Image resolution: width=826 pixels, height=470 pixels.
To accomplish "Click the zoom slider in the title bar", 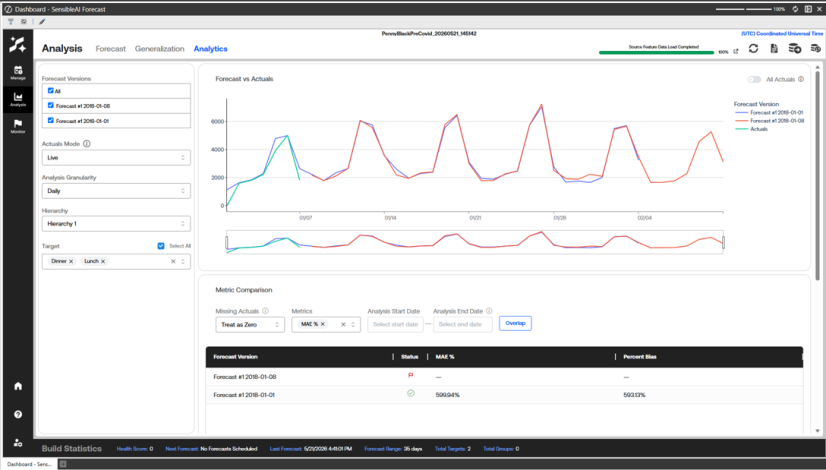I will click(743, 9).
